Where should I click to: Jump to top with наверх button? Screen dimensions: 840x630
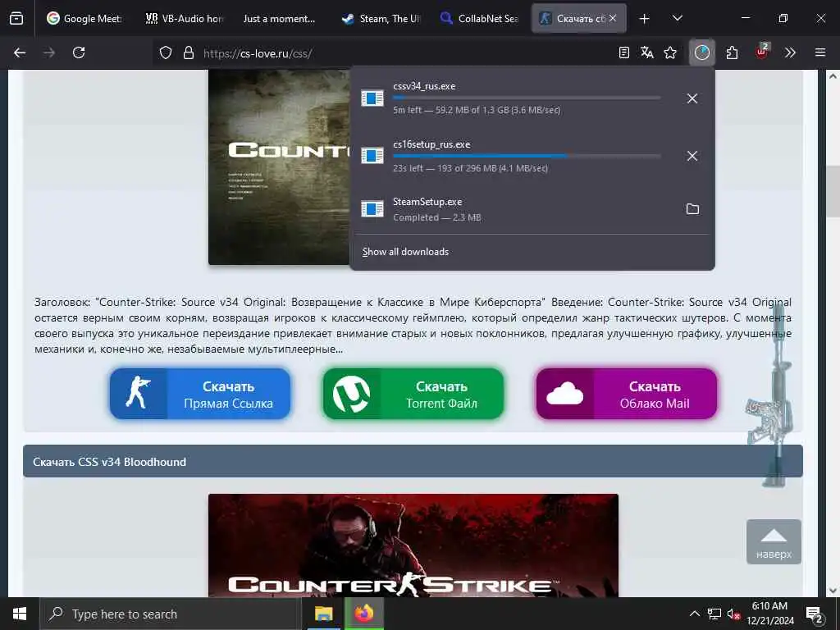(774, 541)
